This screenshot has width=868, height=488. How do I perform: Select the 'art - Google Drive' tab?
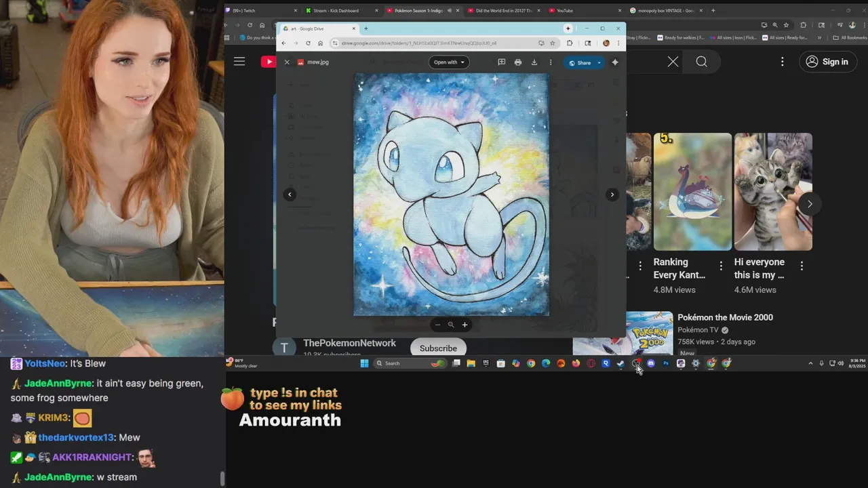pyautogui.click(x=319, y=28)
